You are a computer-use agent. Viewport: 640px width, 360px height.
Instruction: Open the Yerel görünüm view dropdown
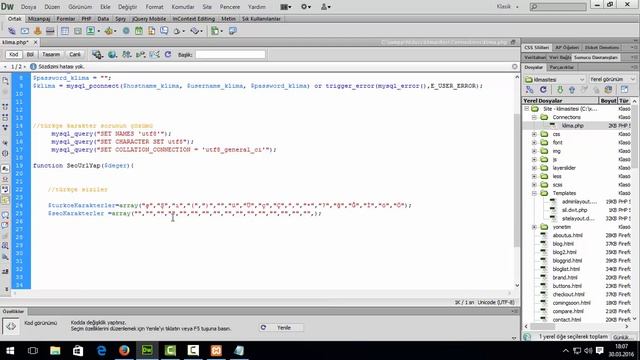click(612, 79)
